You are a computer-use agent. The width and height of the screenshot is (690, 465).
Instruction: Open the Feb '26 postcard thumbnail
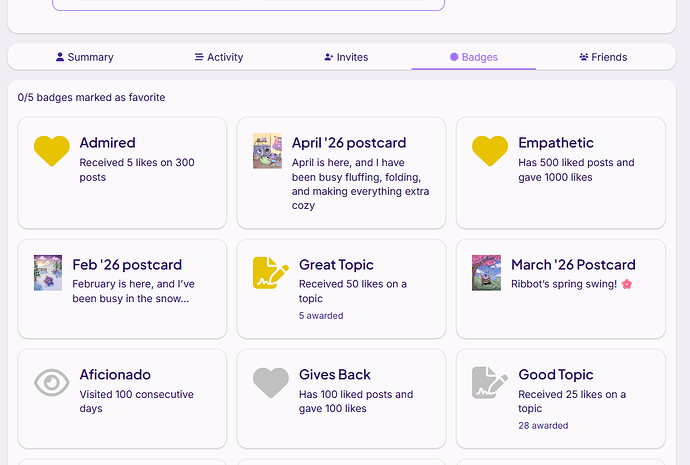point(48,273)
